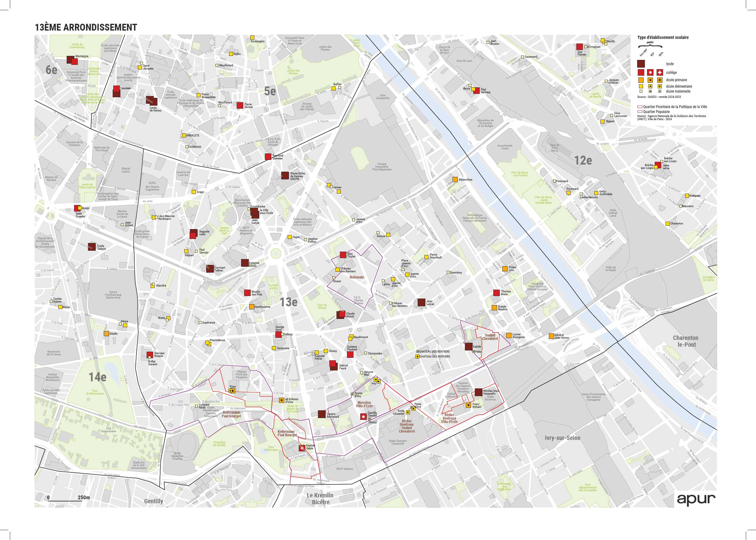
Task: Click the Nationale quartier label
Action: click(357, 277)
